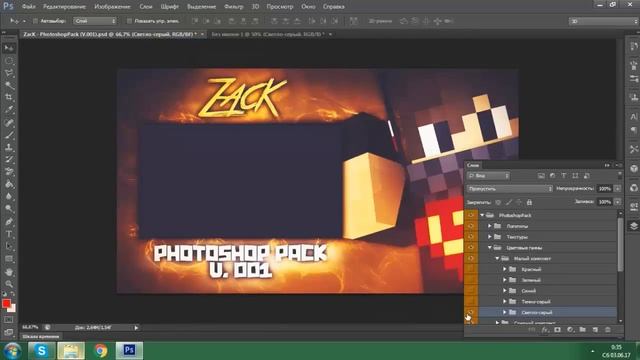
Task: Hide the Текстуры group
Action: (x=471, y=237)
